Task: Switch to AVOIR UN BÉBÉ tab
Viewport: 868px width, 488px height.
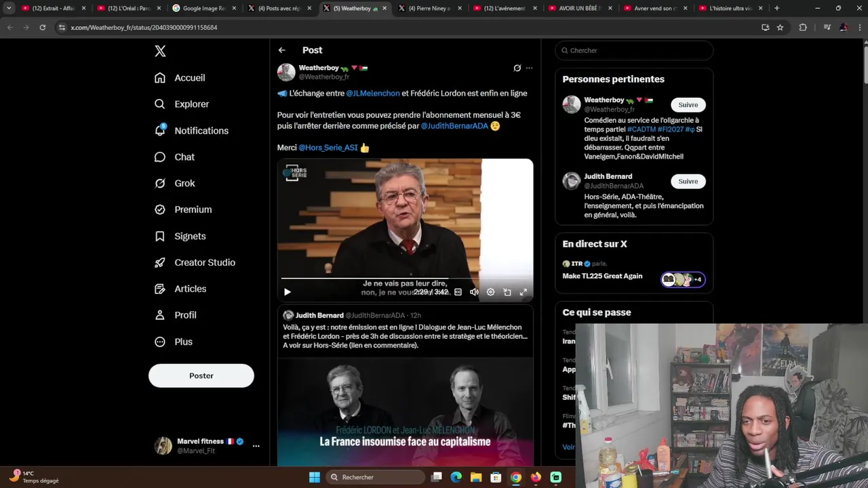Action: 578,8
